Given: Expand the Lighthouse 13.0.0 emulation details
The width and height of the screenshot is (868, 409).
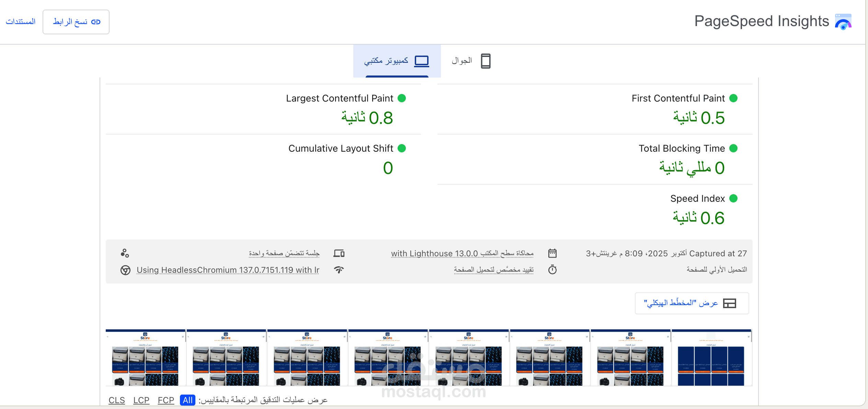Looking at the screenshot, I should tap(462, 254).
